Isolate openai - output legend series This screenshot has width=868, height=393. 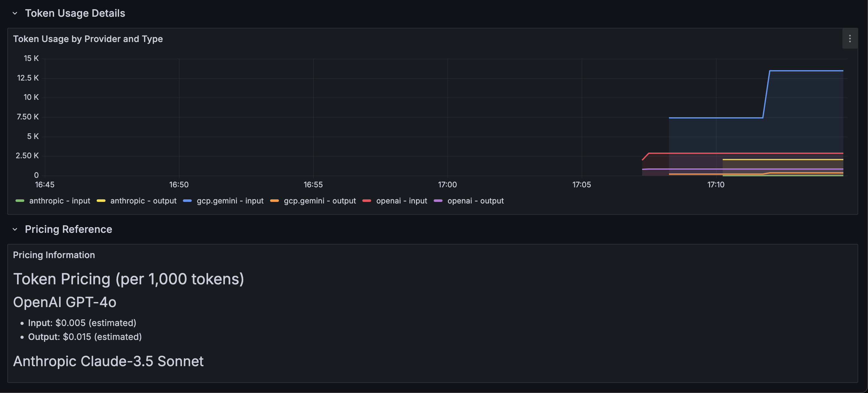tap(475, 201)
